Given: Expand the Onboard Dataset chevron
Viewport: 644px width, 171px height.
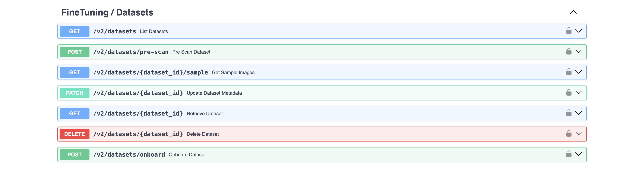Looking at the screenshot, I should (579, 154).
